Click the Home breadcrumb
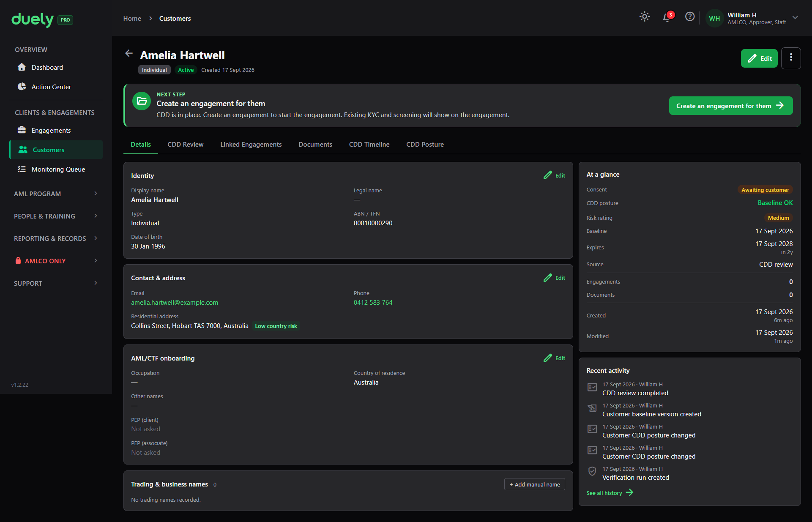This screenshot has height=522, width=812. click(x=132, y=19)
